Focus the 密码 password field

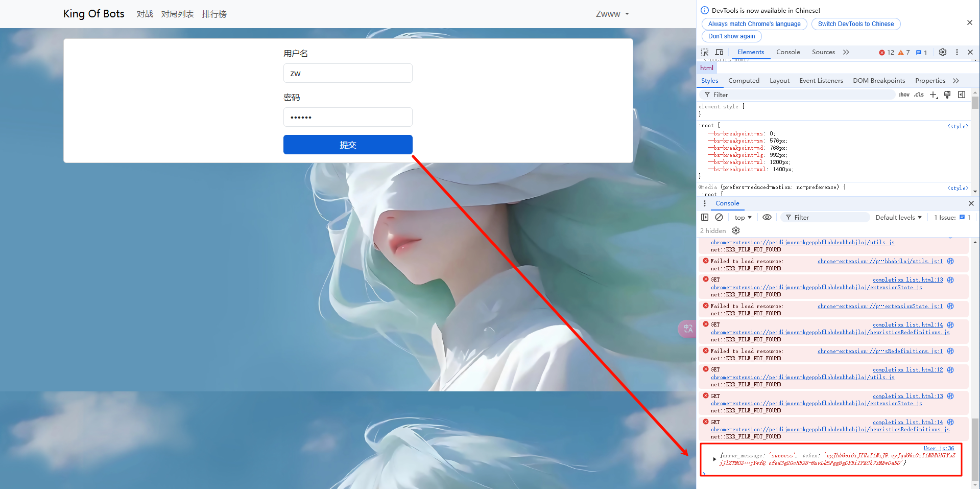(x=348, y=117)
